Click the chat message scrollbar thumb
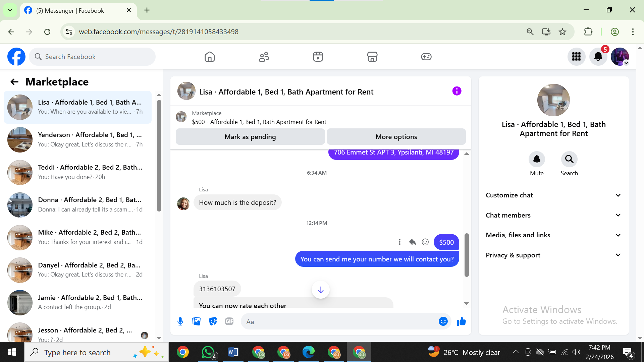This screenshot has width=644, height=362. [466, 255]
